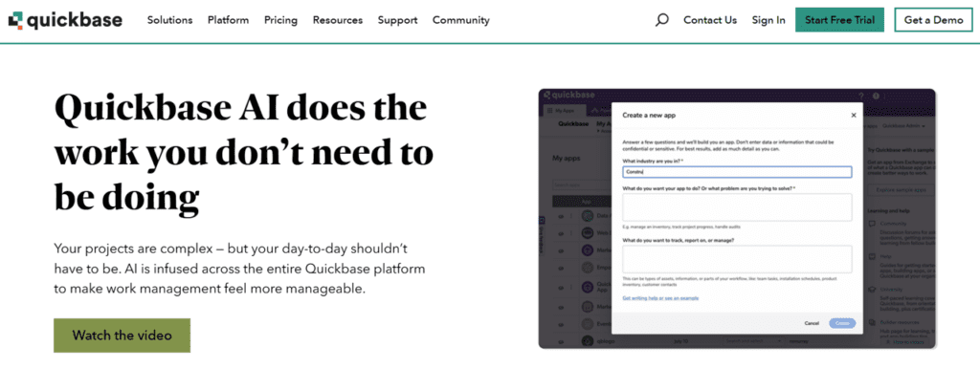Click the help question mark icon in the app preview
This screenshot has height=390, width=980.
tap(860, 97)
